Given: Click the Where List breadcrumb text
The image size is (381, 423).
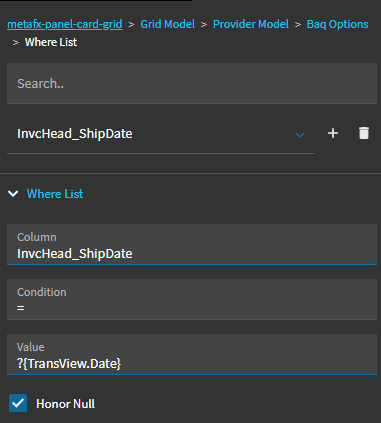Looking at the screenshot, I should pyautogui.click(x=51, y=42).
